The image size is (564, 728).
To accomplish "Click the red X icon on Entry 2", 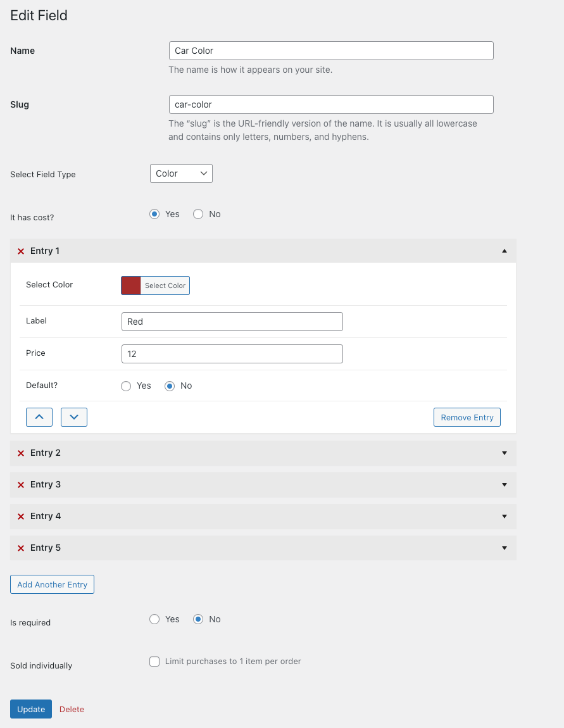I will pyautogui.click(x=21, y=453).
